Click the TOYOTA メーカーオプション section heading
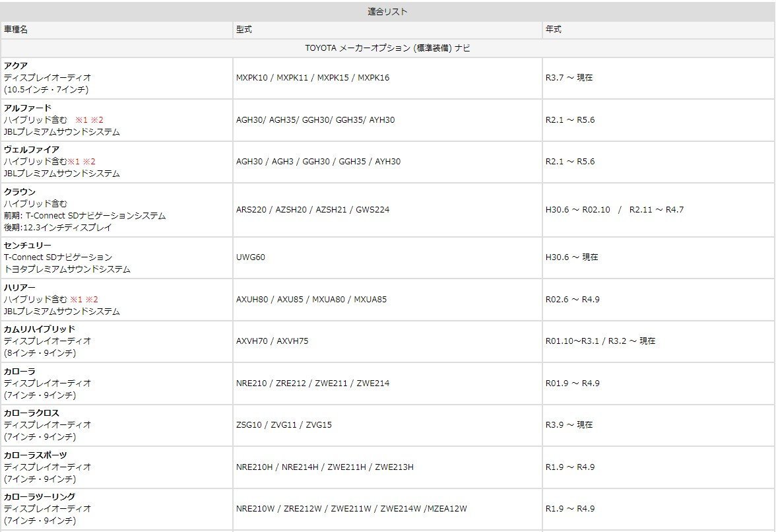This screenshot has width=776, height=532. 387,48
